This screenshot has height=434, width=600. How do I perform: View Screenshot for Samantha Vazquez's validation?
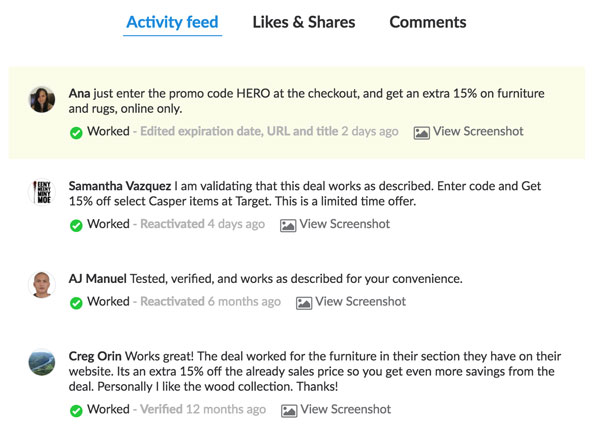pos(345,224)
